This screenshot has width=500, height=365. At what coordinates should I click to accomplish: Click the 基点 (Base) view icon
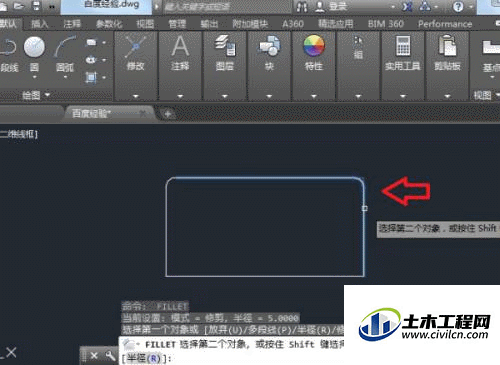pyautogui.click(x=491, y=47)
